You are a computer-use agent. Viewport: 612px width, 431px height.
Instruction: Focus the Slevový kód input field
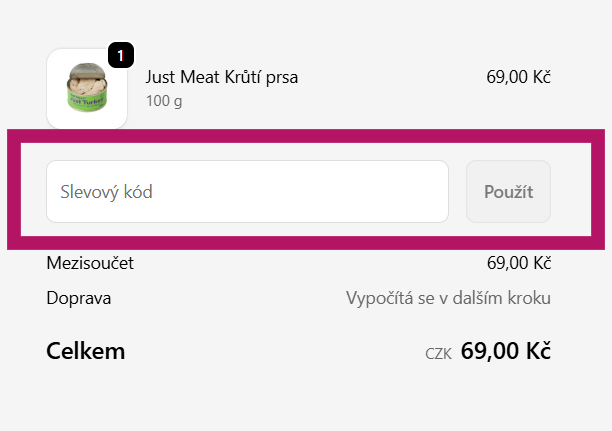click(247, 191)
